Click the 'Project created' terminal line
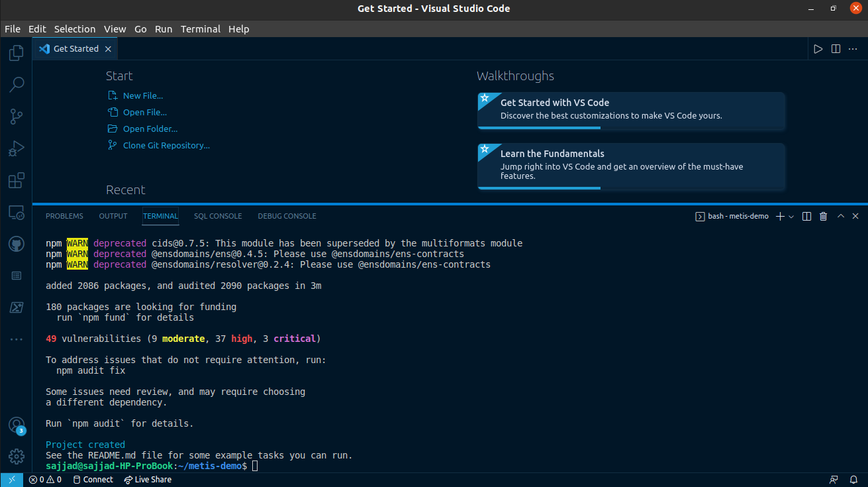Viewport: 868px width, 487px height. click(x=85, y=445)
